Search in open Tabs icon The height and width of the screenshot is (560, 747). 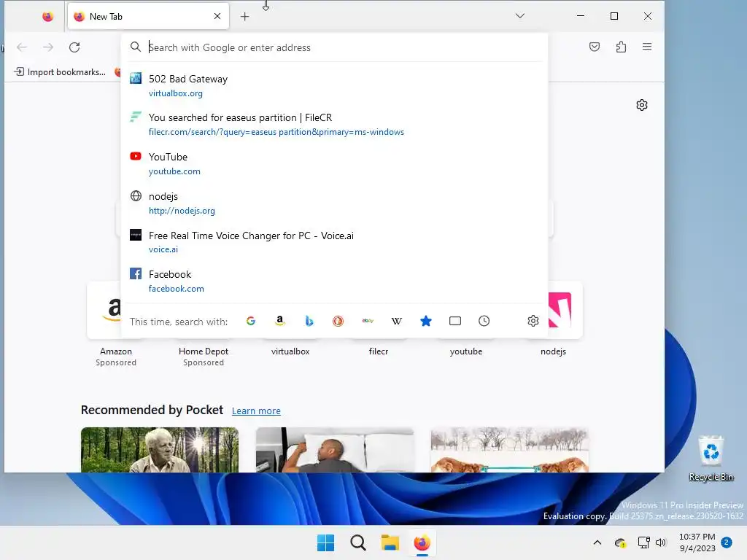pyautogui.click(x=455, y=321)
